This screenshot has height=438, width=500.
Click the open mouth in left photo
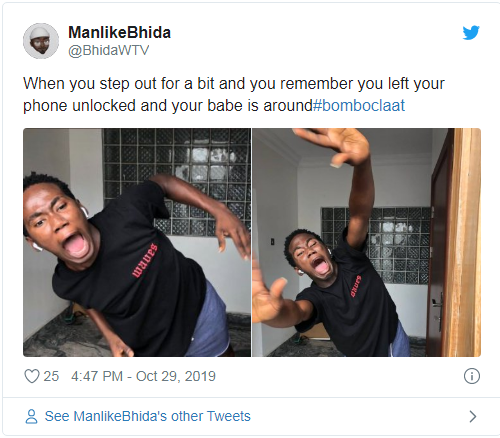click(77, 246)
